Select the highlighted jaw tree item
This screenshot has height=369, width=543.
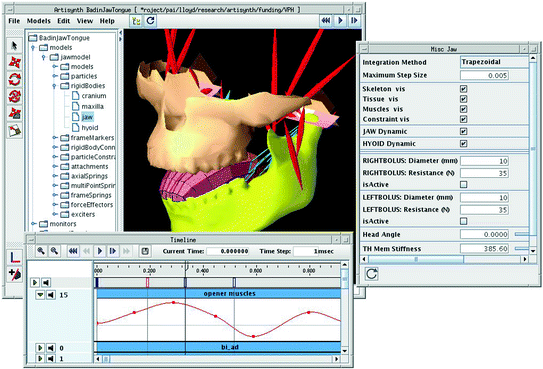click(87, 117)
